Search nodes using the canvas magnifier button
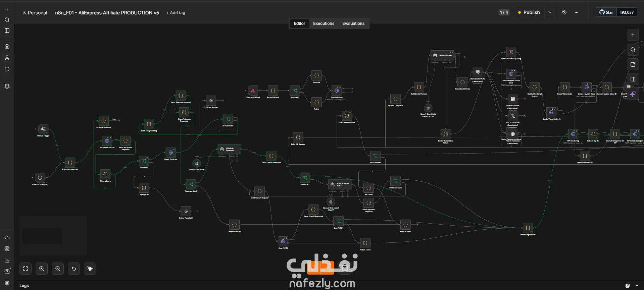Screen dimensions: 644x290 click(633, 50)
